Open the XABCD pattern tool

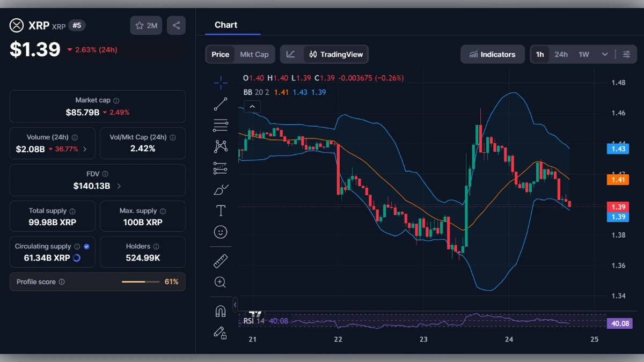click(220, 146)
